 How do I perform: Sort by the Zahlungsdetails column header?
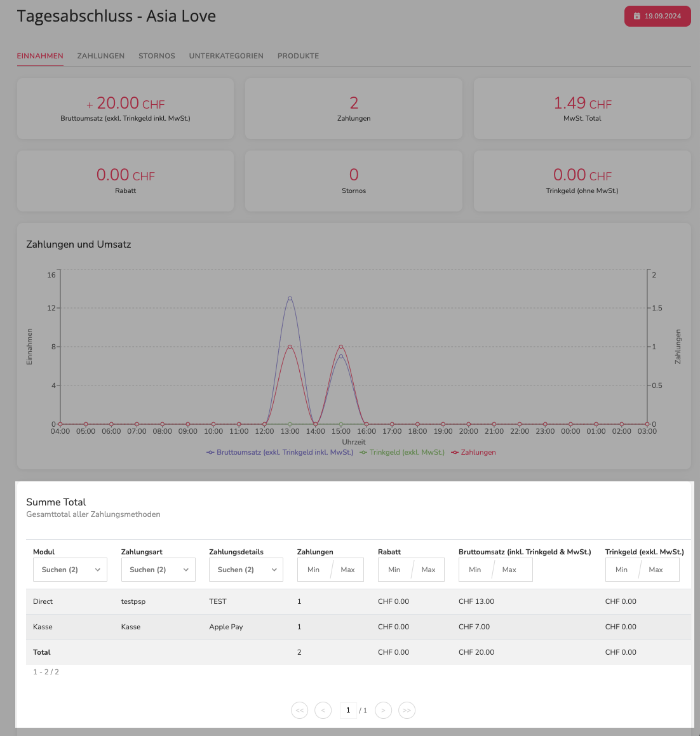coord(236,552)
